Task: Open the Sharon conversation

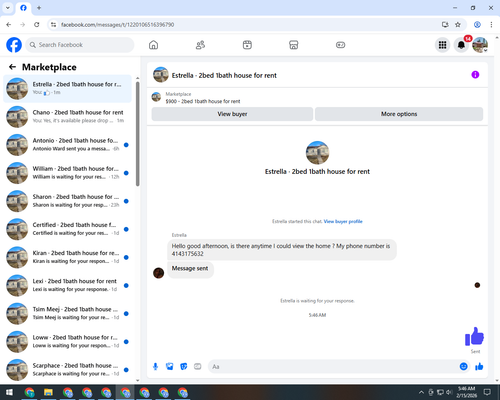Action: click(x=67, y=201)
